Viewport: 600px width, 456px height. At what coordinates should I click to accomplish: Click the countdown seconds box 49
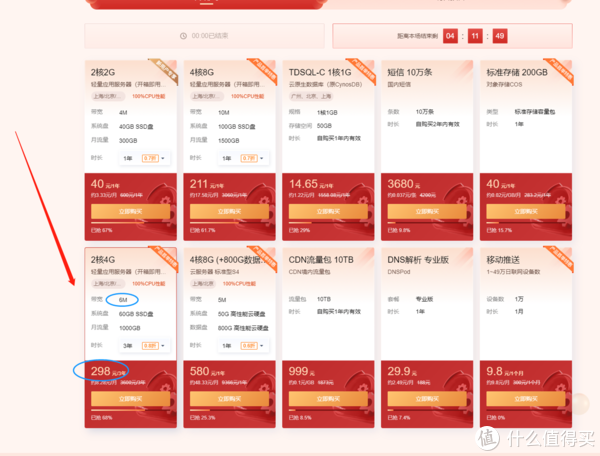[x=500, y=36]
